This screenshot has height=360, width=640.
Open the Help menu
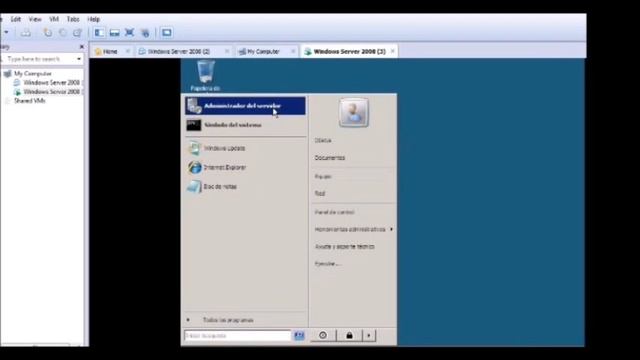tap(93, 19)
